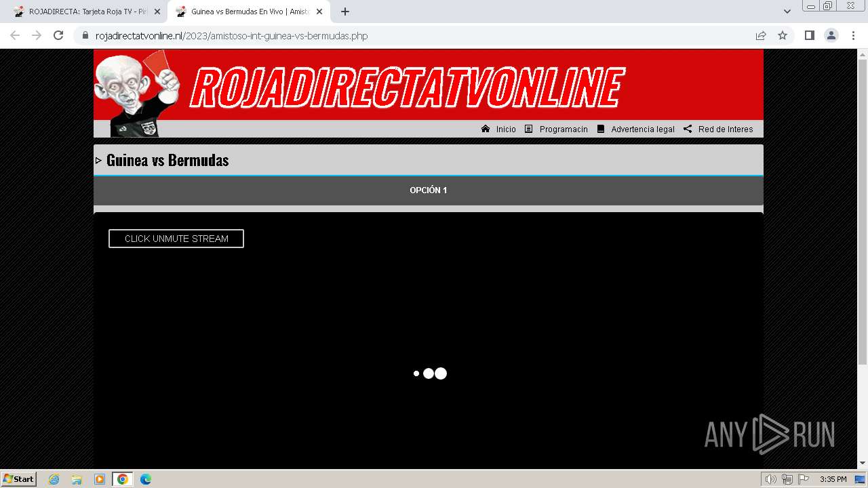Viewport: 868px width, 488px height.
Task: Open File Explorer from the taskbar
Action: pyautogui.click(x=77, y=479)
